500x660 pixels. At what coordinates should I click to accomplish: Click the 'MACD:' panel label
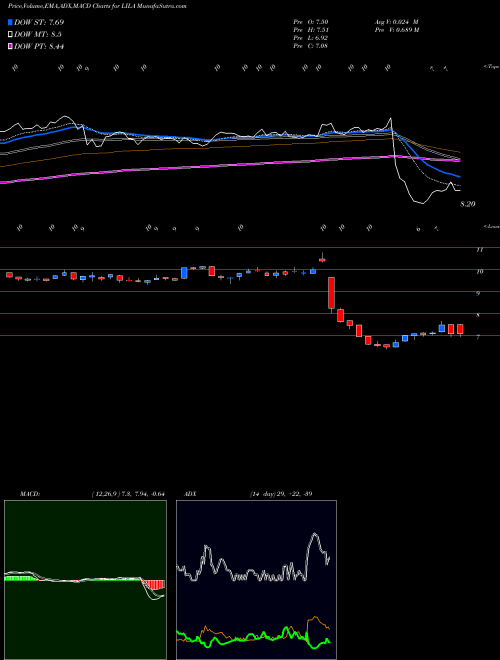pyautogui.click(x=30, y=494)
